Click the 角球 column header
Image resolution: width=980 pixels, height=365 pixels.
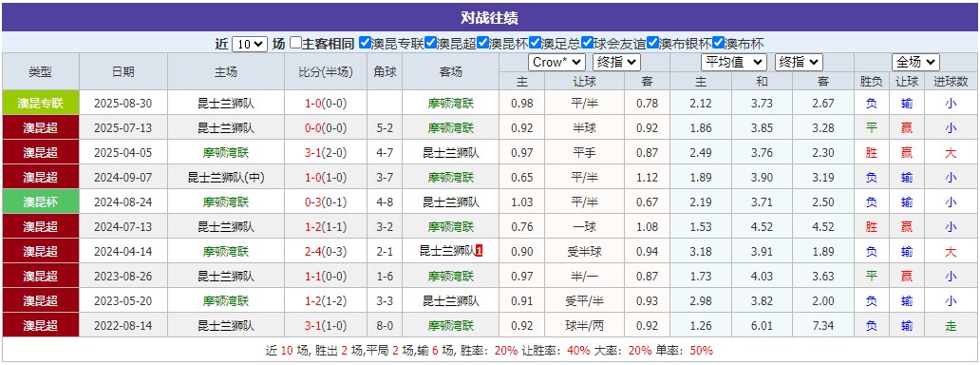point(385,72)
